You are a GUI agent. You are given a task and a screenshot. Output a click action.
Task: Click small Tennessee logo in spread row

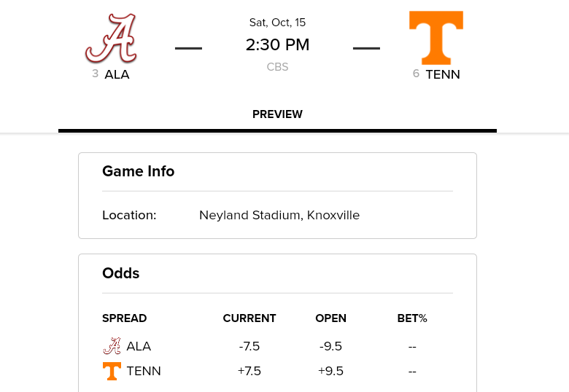point(112,371)
